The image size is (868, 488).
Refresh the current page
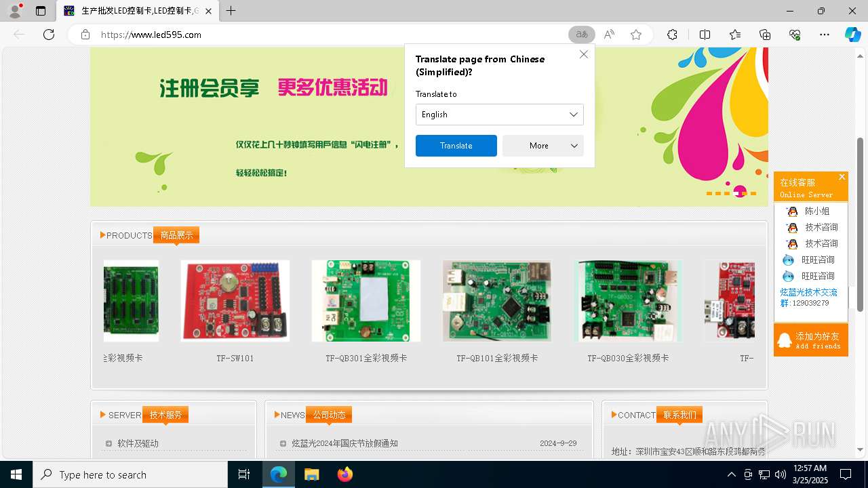pos(49,35)
